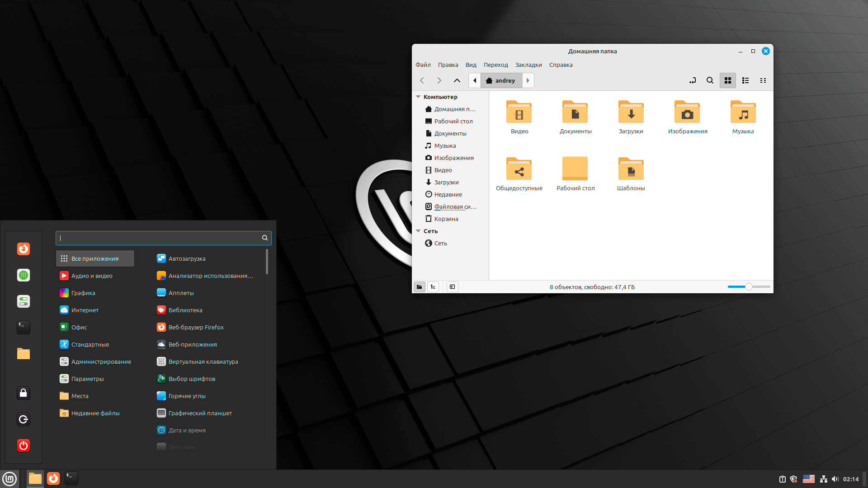Switch the sidebar to tree view
This screenshot has height=488, width=868.
(433, 286)
